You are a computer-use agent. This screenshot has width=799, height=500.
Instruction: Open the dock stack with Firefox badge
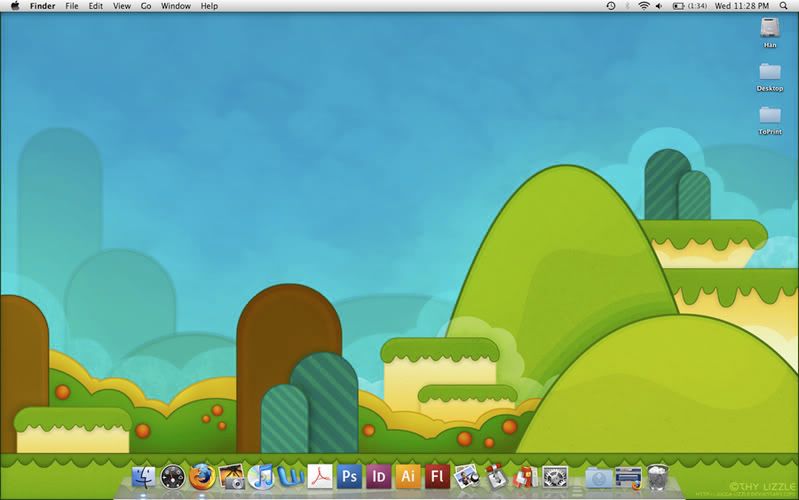click(x=628, y=478)
